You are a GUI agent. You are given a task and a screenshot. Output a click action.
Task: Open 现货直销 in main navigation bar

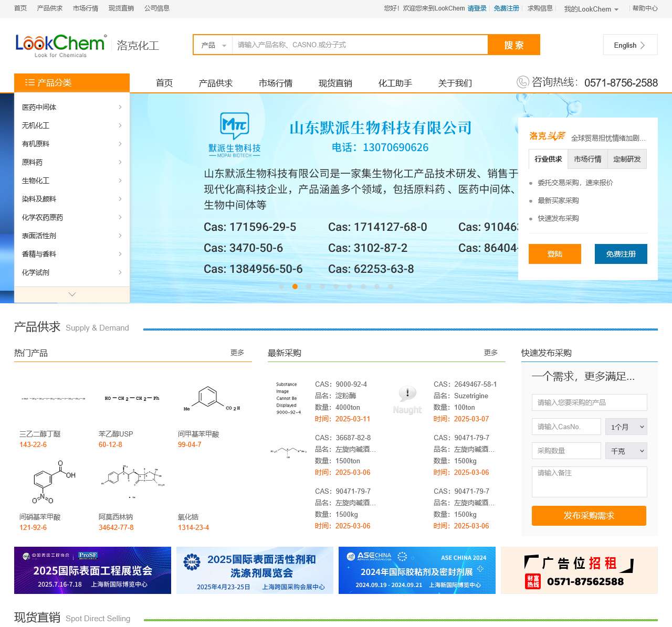click(x=335, y=83)
